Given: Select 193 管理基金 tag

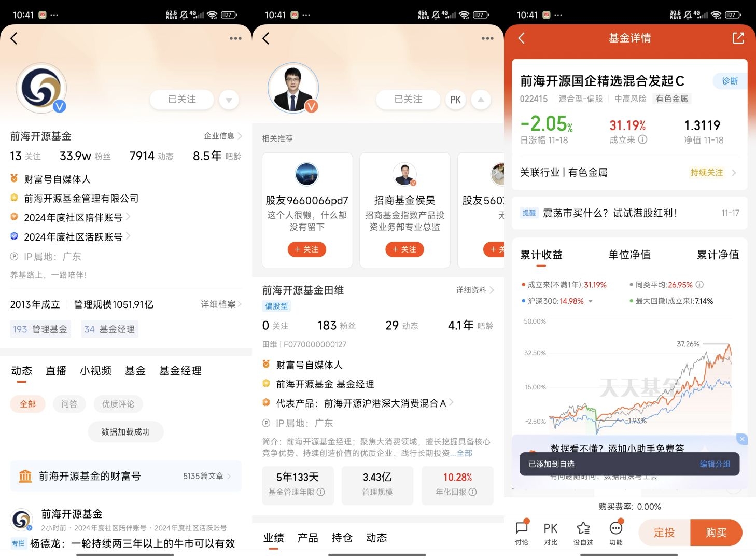Looking at the screenshot, I should coord(40,329).
